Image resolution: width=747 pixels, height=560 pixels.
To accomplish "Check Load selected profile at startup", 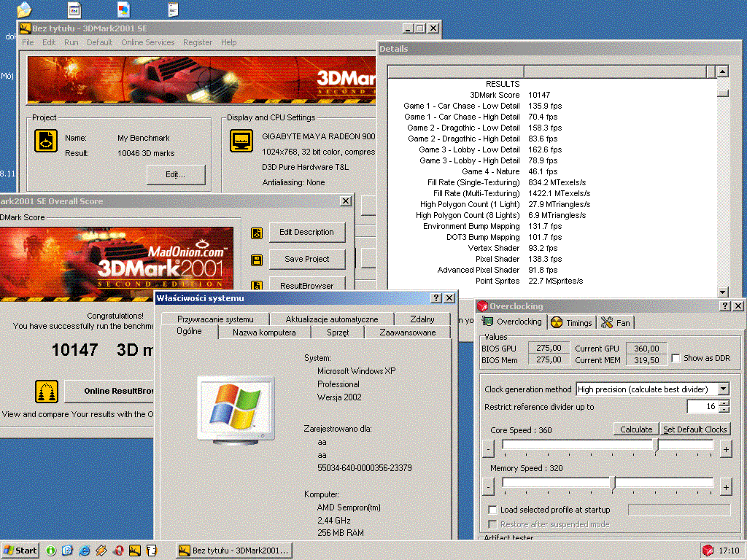I will click(x=492, y=510).
